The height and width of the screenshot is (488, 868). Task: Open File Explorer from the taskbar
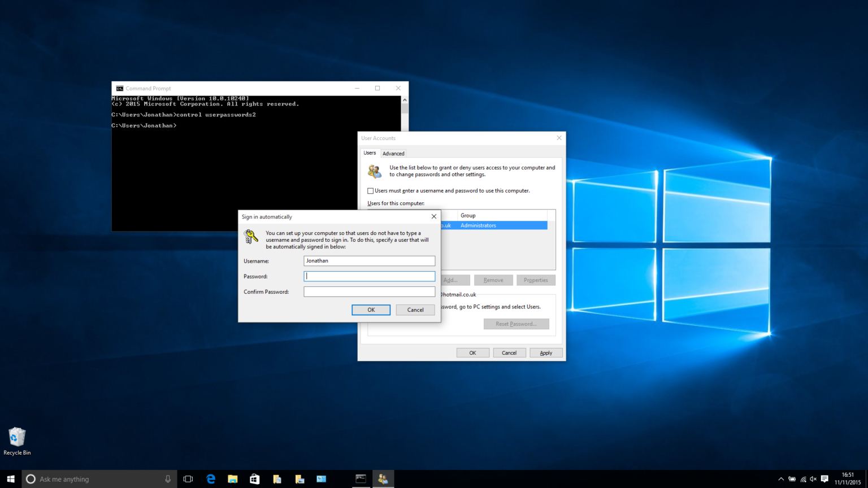tap(232, 478)
